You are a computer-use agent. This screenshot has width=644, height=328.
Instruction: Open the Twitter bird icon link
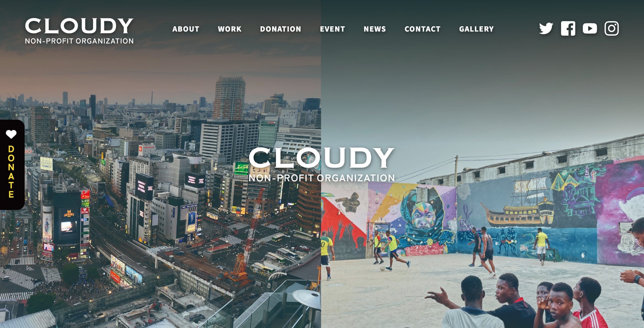pos(546,28)
